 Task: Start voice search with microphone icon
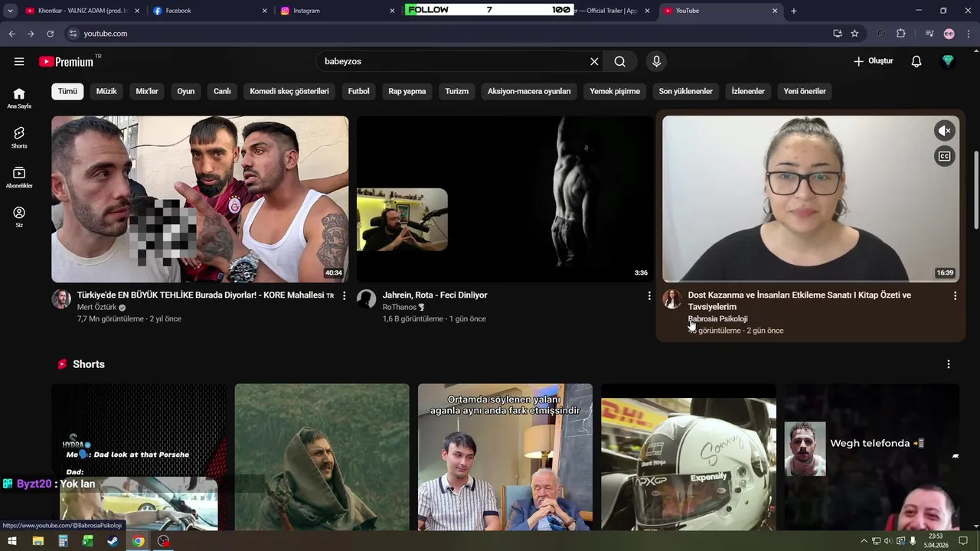coord(656,61)
